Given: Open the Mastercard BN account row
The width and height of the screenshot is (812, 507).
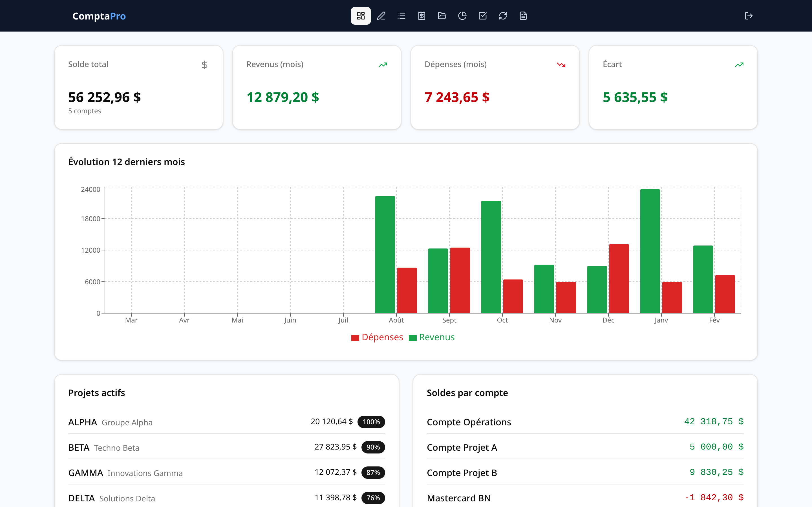Looking at the screenshot, I should pos(458,498).
